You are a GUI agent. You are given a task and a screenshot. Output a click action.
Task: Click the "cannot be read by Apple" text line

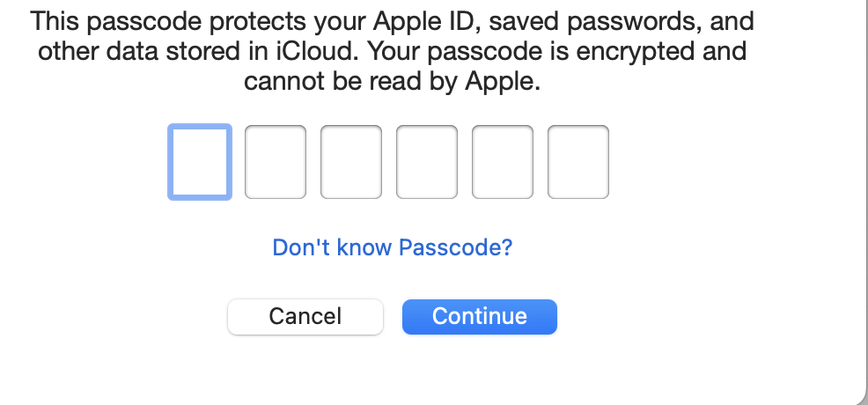pos(390,83)
